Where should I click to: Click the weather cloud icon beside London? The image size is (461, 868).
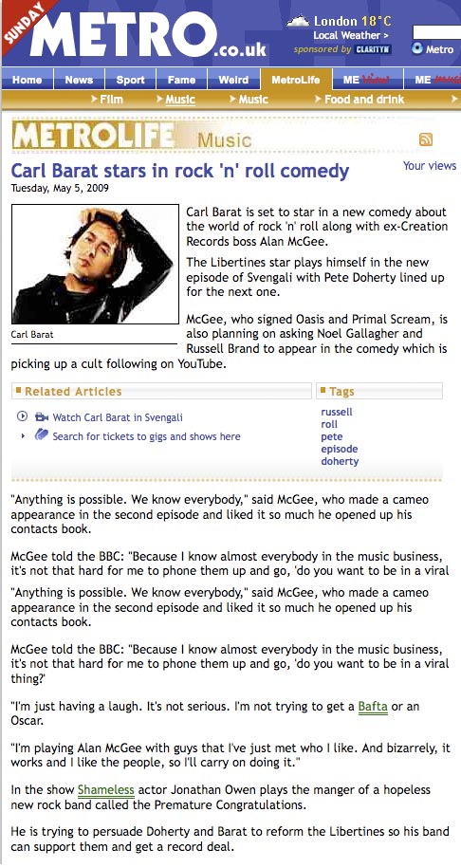[298, 22]
